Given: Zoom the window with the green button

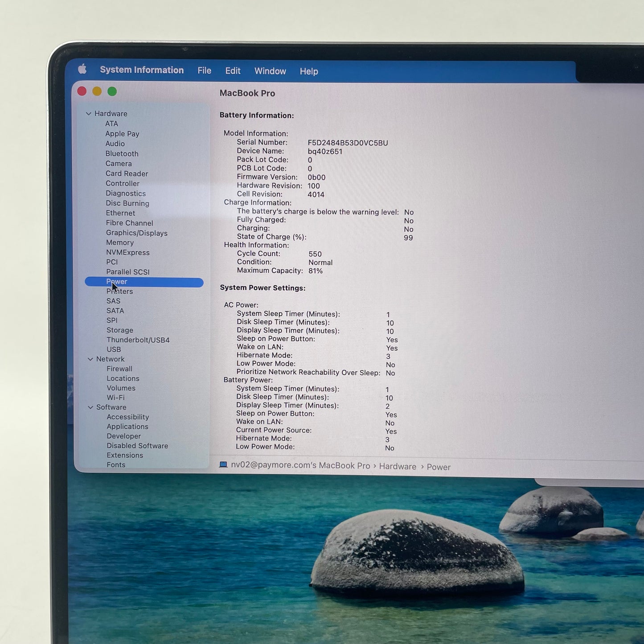Looking at the screenshot, I should click(112, 91).
